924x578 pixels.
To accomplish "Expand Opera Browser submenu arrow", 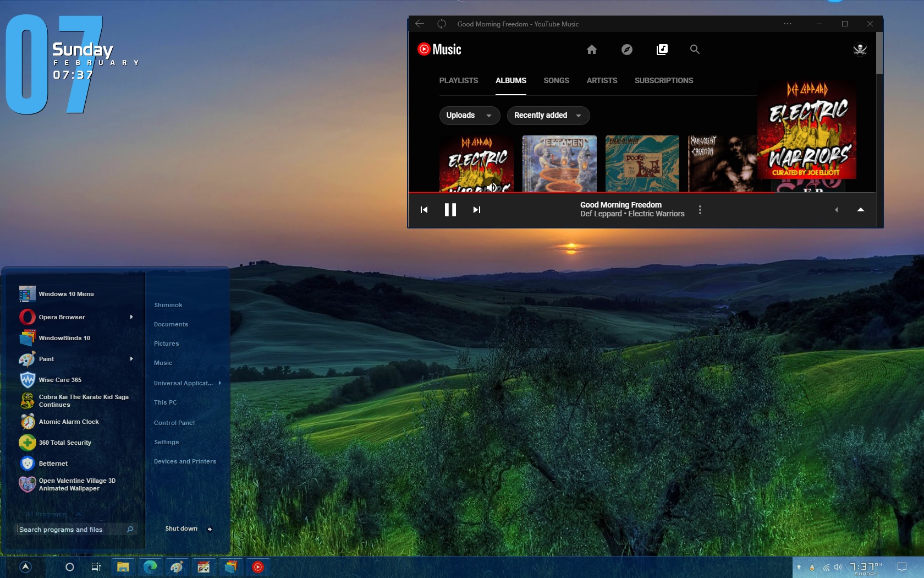I will click(131, 317).
